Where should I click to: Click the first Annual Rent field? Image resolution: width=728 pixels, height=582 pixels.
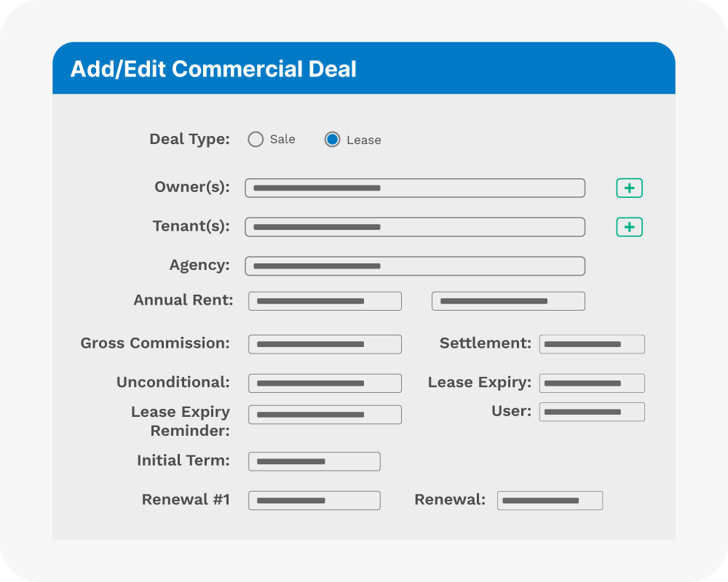coord(325,301)
